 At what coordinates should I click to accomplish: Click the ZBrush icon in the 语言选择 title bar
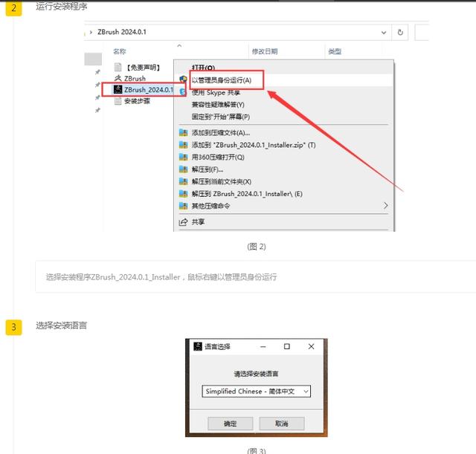tap(198, 346)
